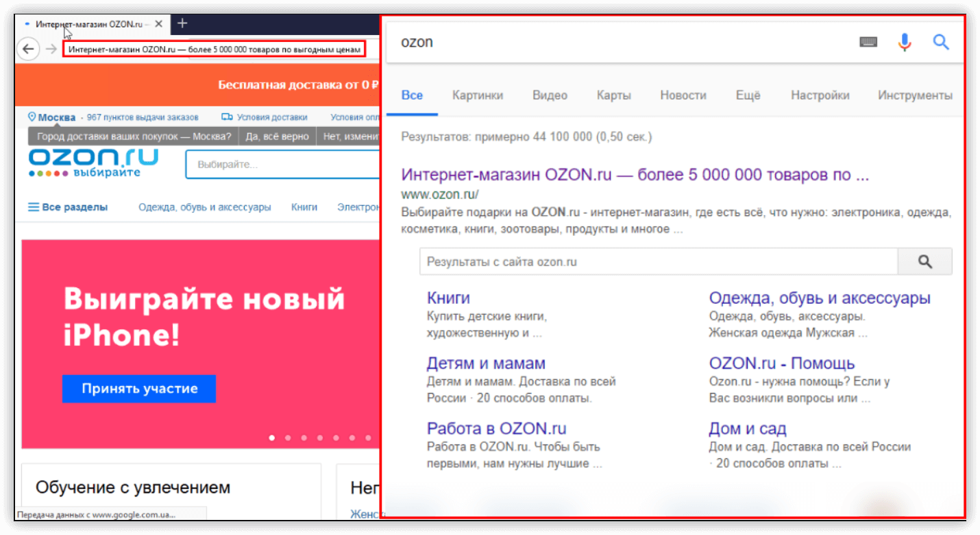Open the Одежда, обувь и аксессуары sitelink
The width and height of the screenshot is (980, 535).
click(x=820, y=298)
